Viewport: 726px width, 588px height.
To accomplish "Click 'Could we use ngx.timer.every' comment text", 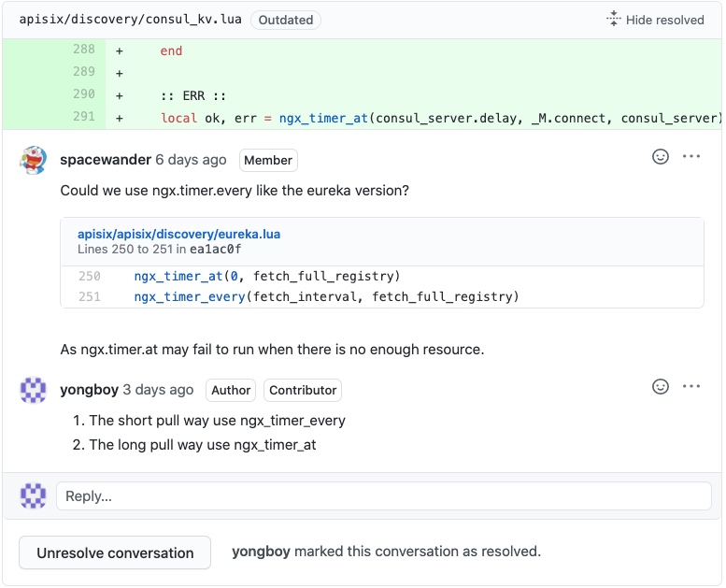I will click(235, 191).
